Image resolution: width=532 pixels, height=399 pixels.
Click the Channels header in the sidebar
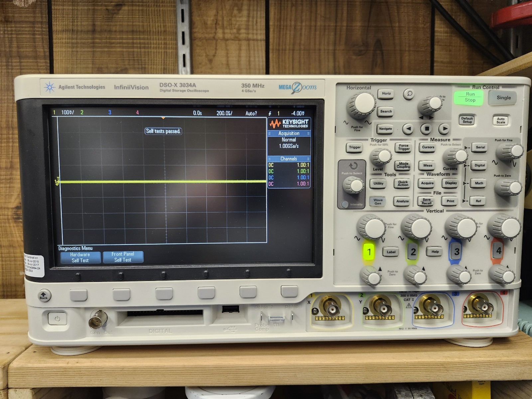click(x=289, y=159)
